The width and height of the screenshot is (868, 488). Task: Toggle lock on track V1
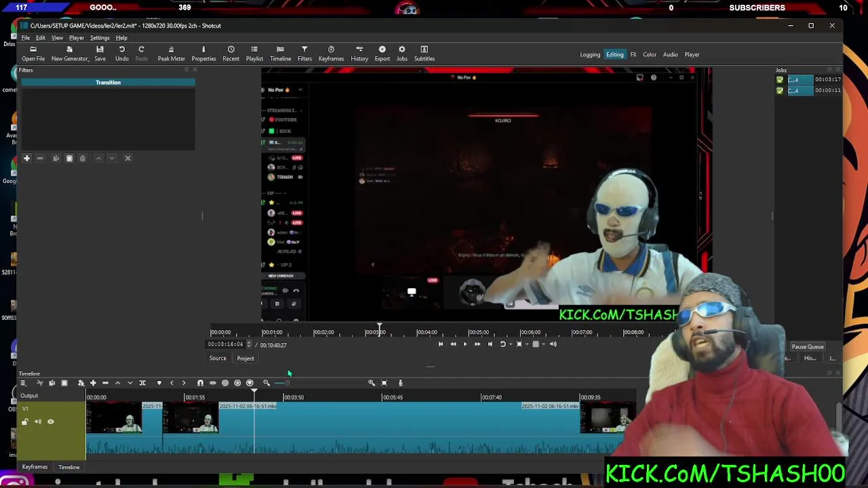pyautogui.click(x=25, y=422)
